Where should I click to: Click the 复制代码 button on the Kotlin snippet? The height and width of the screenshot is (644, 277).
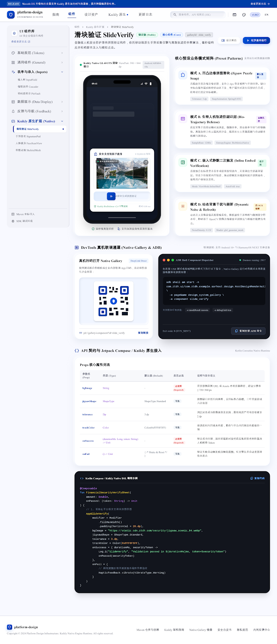pos(258,478)
